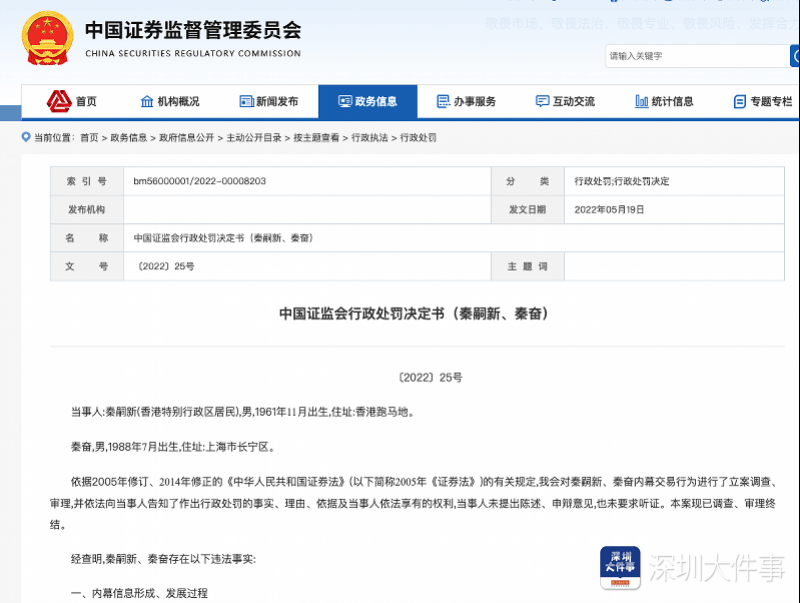
Task: Go to 按主题查看 in the breadcrumb
Action: [x=316, y=138]
